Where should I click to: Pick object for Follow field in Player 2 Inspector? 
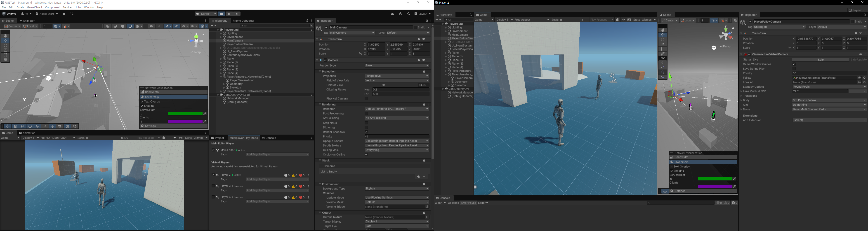point(859,78)
